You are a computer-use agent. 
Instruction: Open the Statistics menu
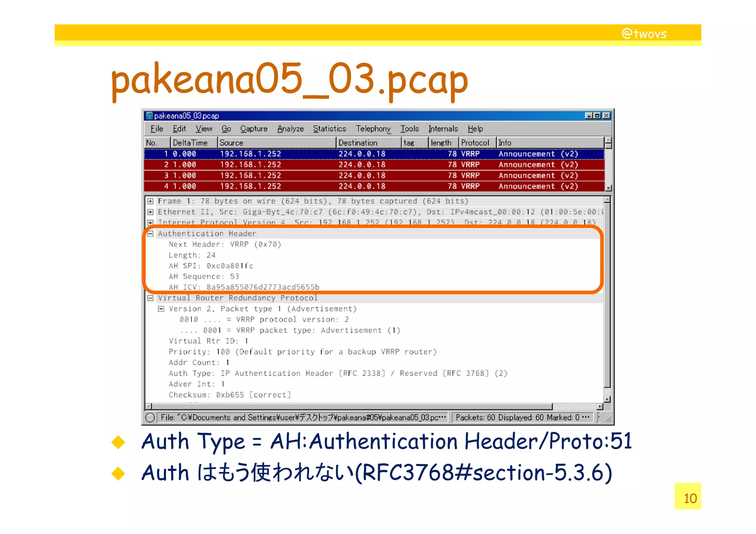[330, 129]
